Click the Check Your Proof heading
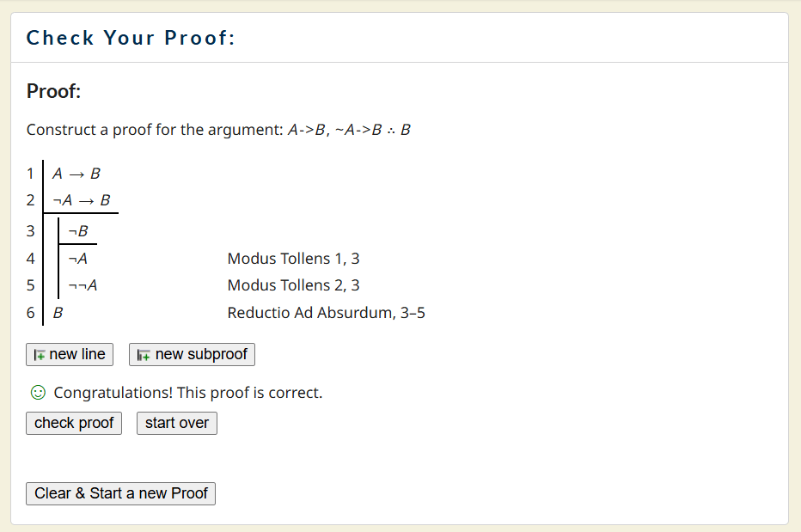The image size is (801, 532). (131, 38)
